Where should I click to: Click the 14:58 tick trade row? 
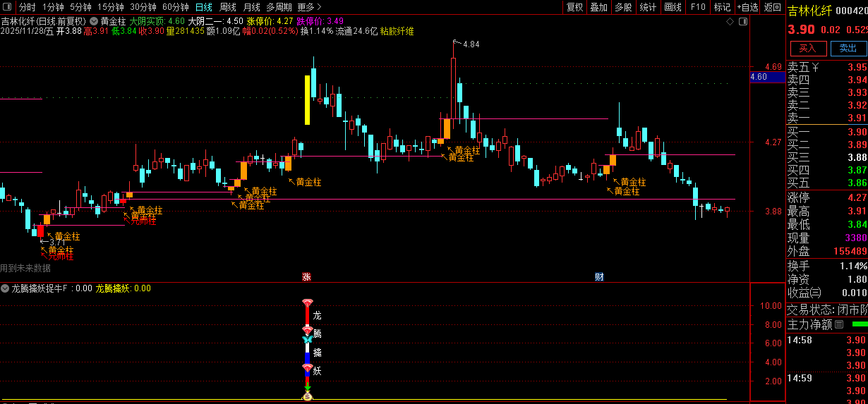point(827,341)
